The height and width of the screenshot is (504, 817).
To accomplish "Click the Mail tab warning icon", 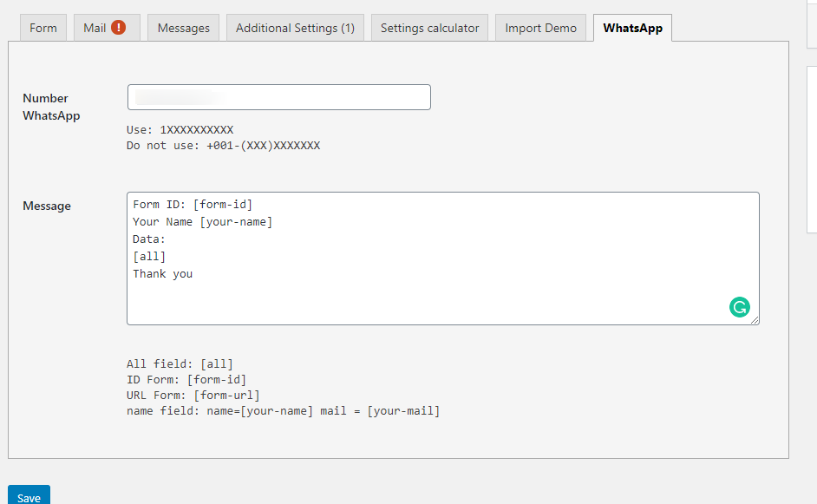I will pos(118,27).
